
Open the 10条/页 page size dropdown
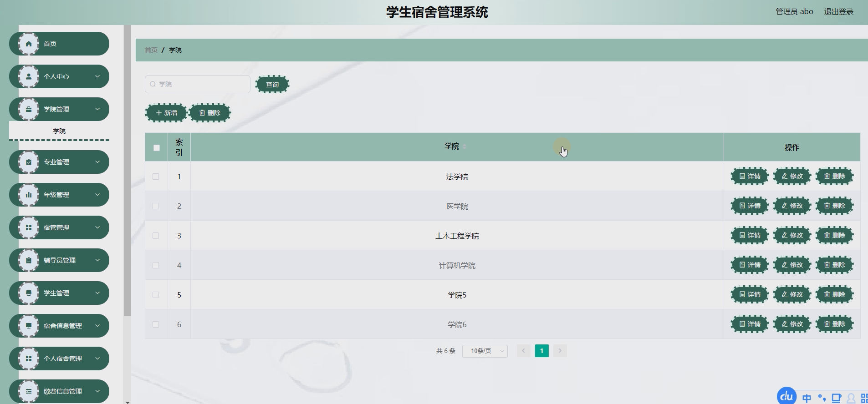coord(485,351)
